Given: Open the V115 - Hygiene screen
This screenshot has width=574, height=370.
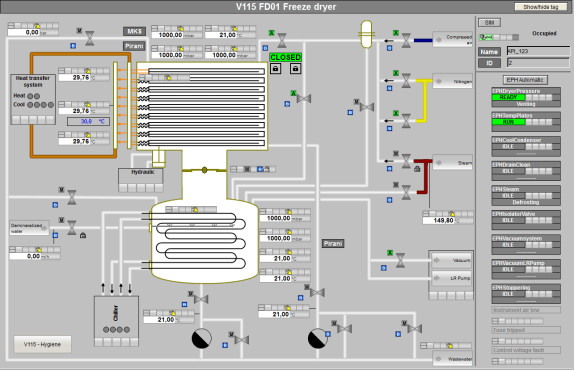Looking at the screenshot, I should pyautogui.click(x=42, y=344).
